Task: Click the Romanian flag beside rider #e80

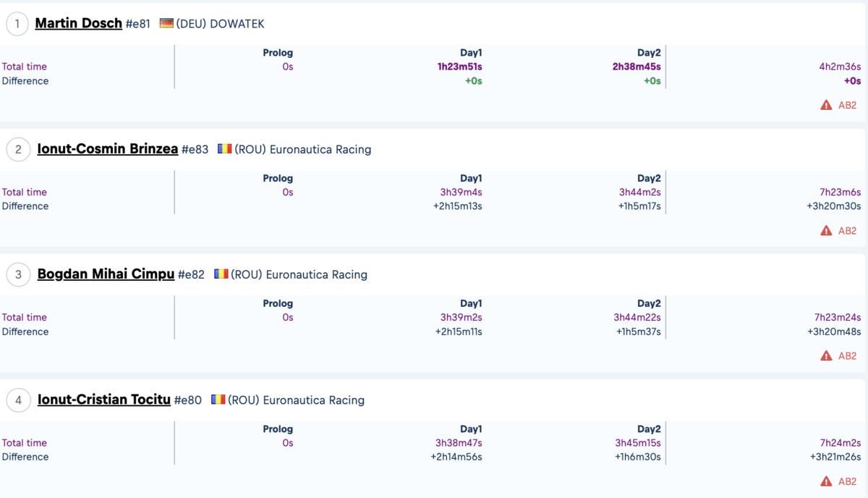Action: [218, 399]
